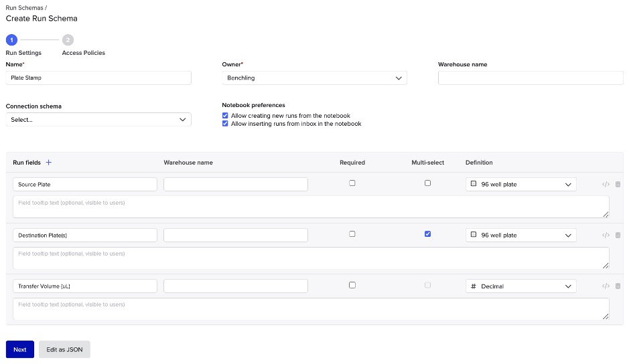Delete the Transfer Volume (uL) field row
Image resolution: width=627 pixels, height=364 pixels.
point(618,286)
